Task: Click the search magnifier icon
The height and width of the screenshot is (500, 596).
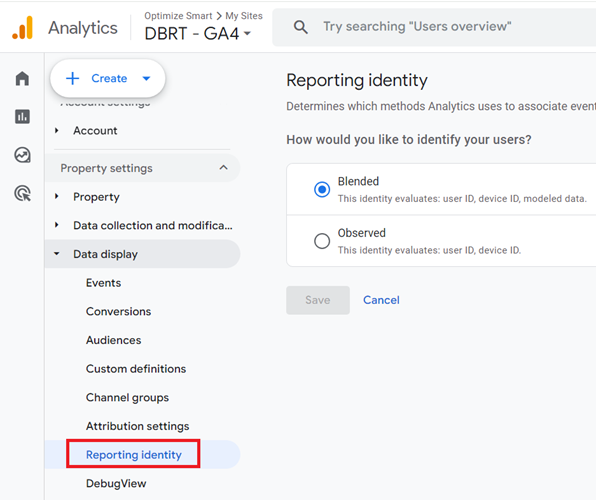Action: (301, 27)
